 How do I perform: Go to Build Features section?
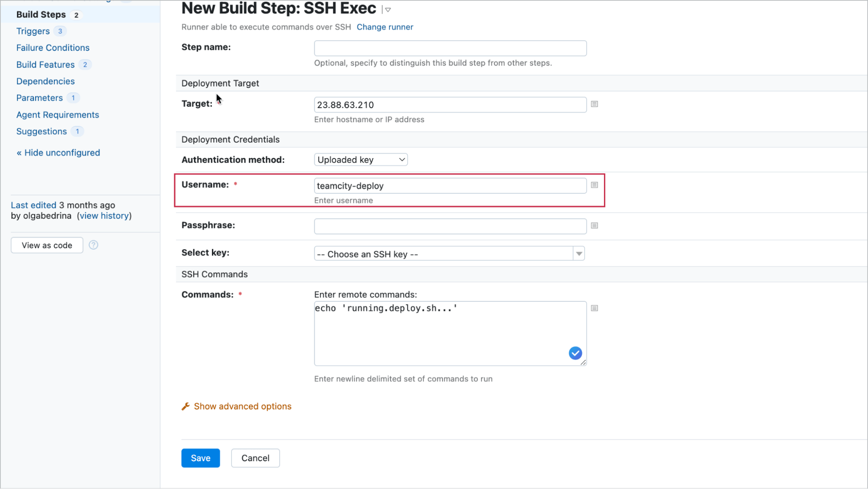pyautogui.click(x=46, y=65)
